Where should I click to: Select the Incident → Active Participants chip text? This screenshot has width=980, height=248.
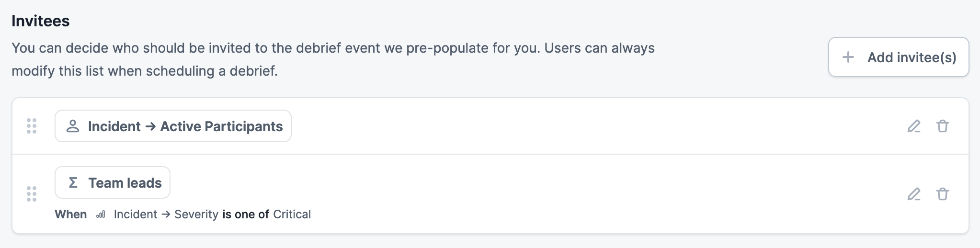pos(185,126)
